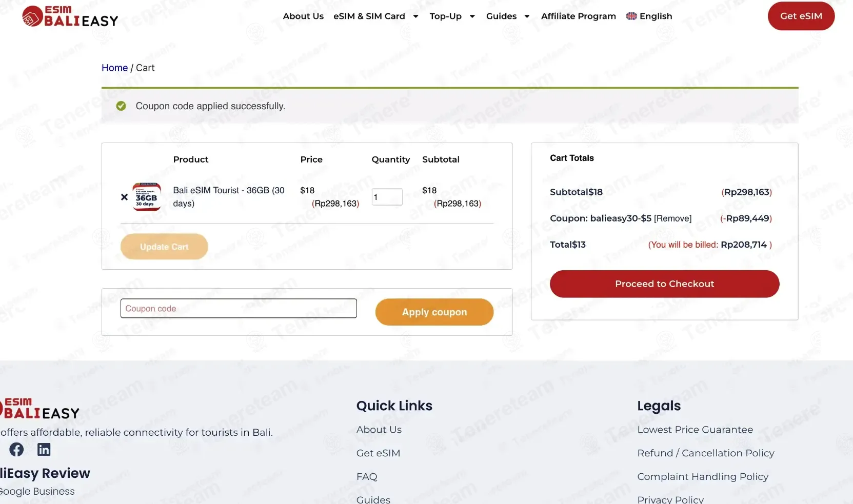Open the LinkedIn social icon in footer

coord(44,450)
